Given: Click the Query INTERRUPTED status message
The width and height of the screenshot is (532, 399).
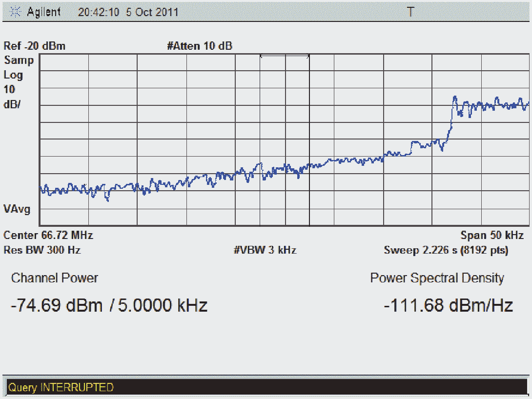Looking at the screenshot, I should point(61,387).
